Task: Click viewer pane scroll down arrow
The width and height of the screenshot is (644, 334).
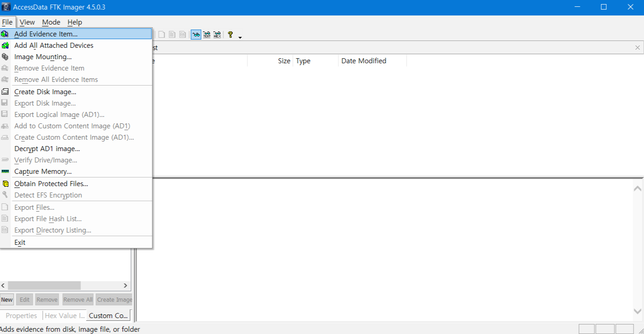Action: 638,311
